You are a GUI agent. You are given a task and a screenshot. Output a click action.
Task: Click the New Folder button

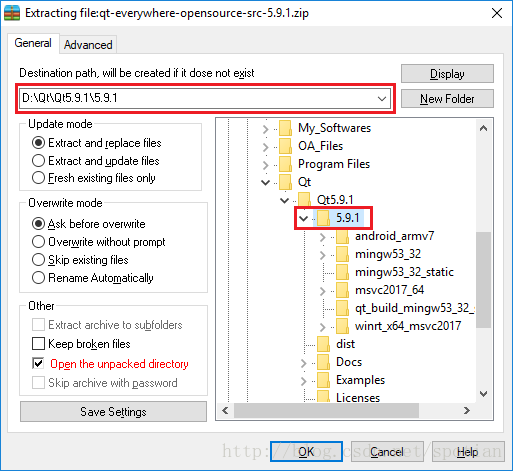click(447, 99)
